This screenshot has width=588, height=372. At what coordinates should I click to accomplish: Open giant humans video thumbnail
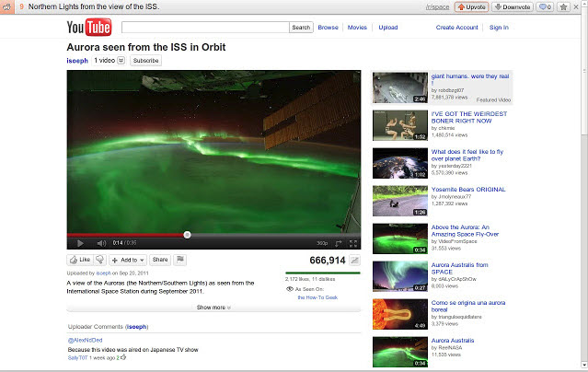pyautogui.click(x=400, y=87)
